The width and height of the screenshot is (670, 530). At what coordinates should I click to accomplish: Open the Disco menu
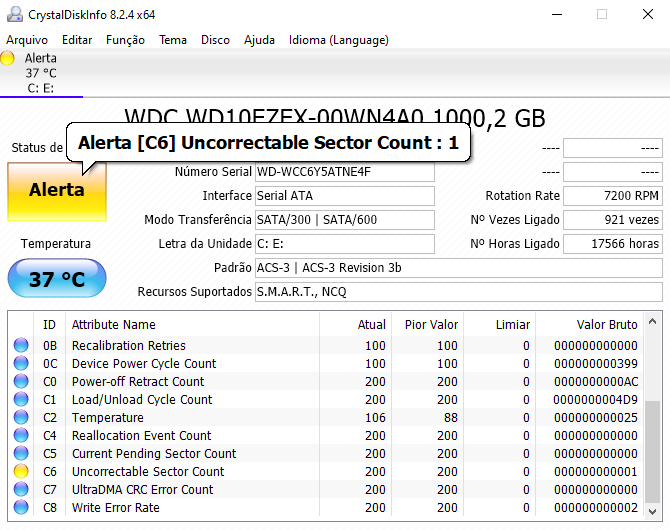coord(215,40)
